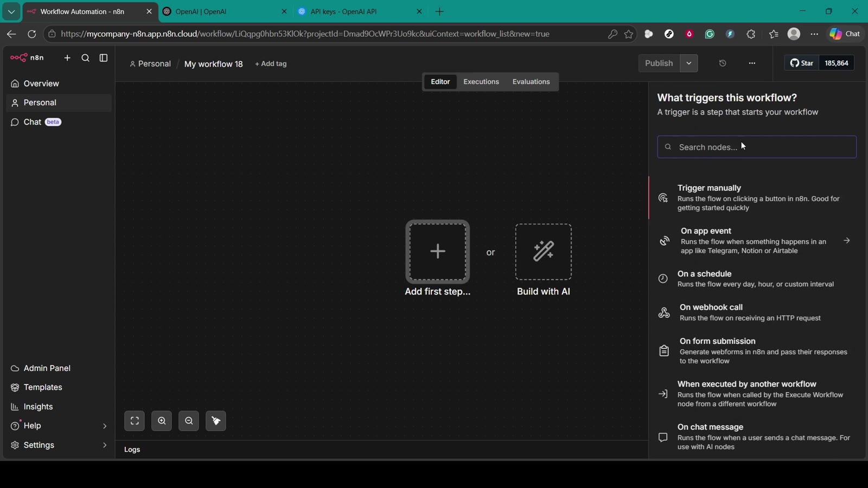The height and width of the screenshot is (488, 868).
Task: Click the Publish button
Action: pos(659,63)
